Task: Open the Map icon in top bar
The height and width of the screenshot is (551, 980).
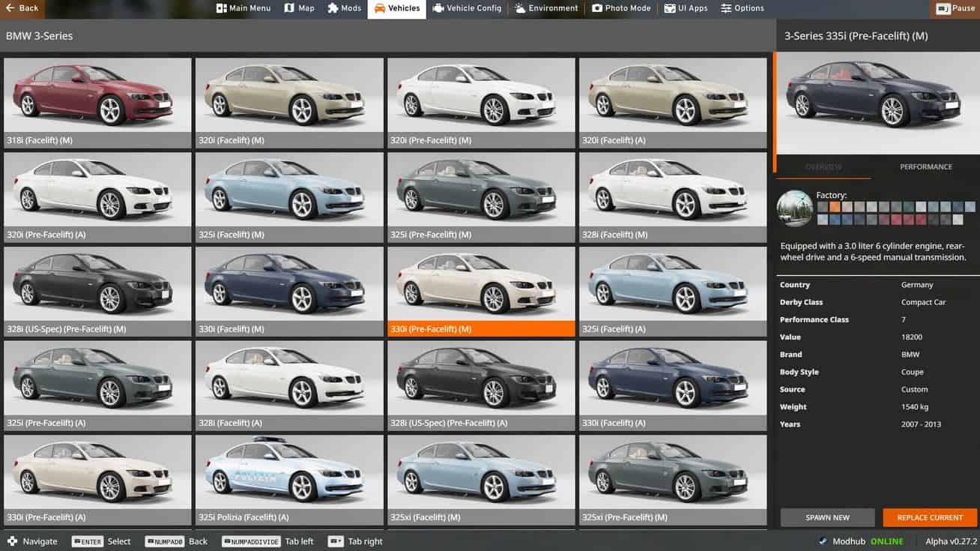Action: (289, 8)
